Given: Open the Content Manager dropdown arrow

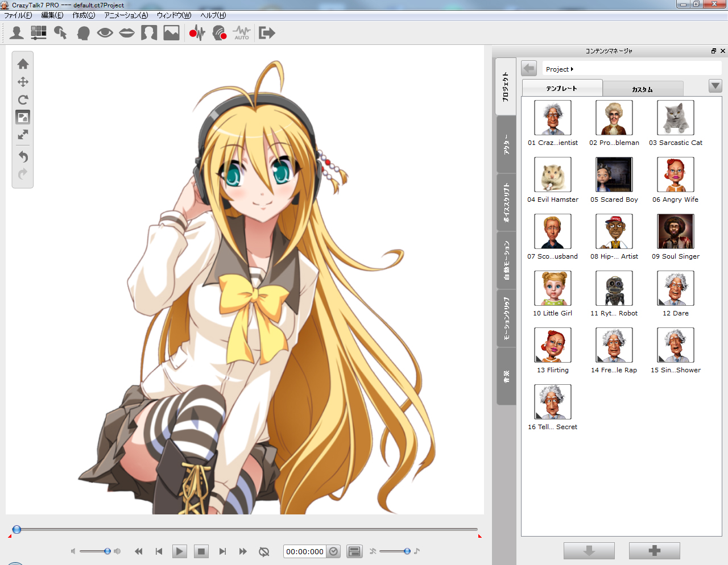Looking at the screenshot, I should [715, 86].
